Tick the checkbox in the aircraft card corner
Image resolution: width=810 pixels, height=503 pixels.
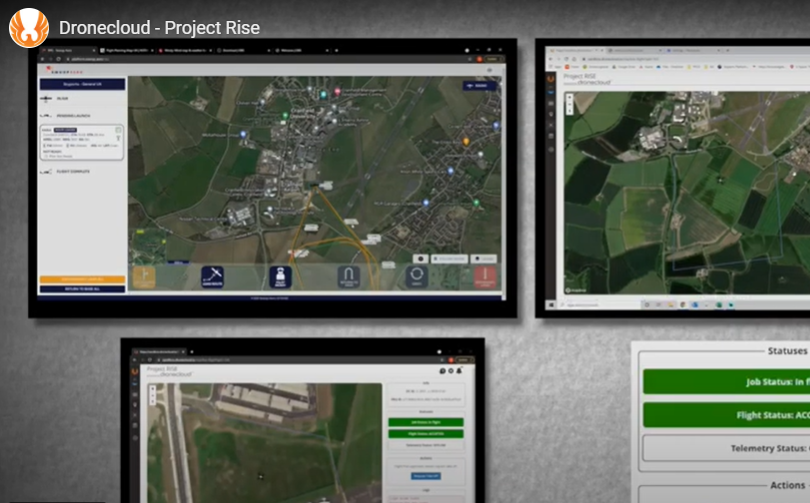pos(118,130)
